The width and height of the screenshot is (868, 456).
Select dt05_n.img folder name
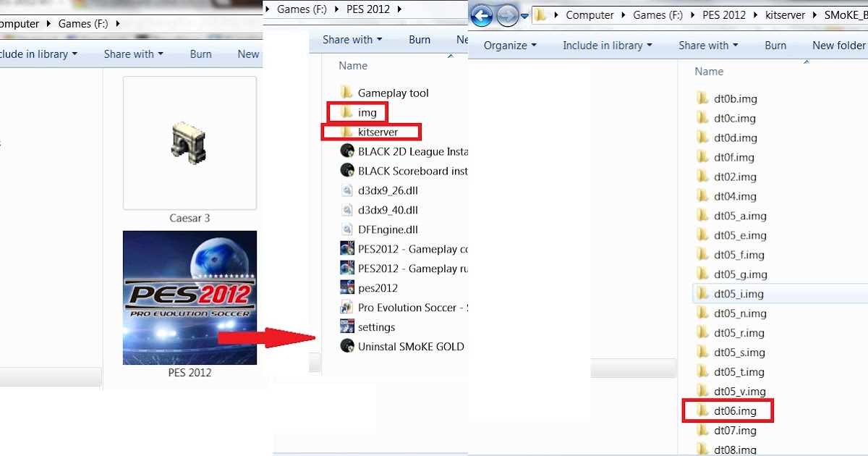[x=741, y=313]
